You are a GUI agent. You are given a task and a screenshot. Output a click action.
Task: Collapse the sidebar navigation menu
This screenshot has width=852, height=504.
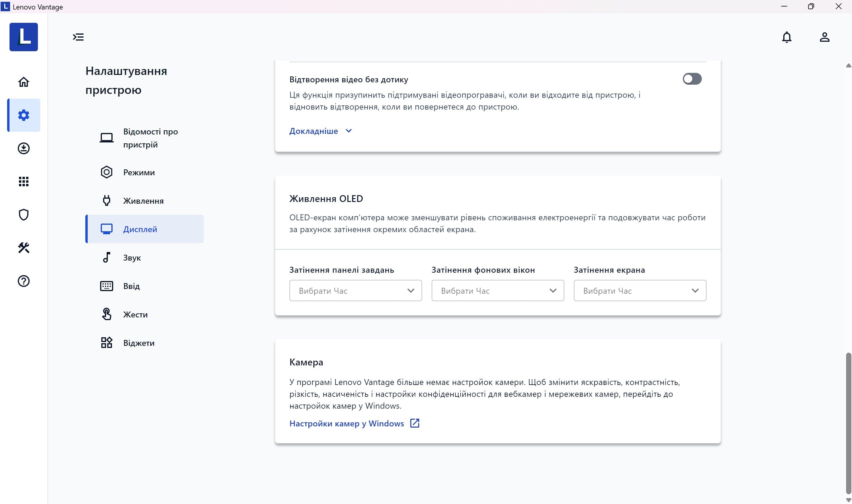pos(79,37)
